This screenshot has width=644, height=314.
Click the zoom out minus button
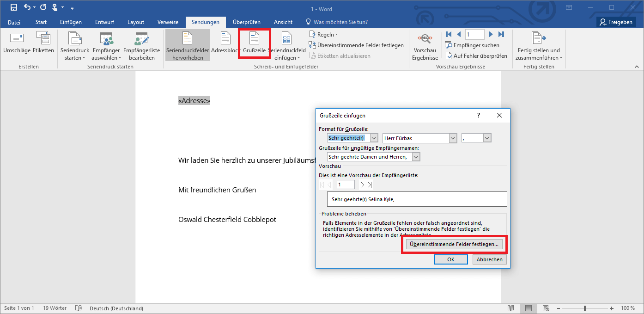(x=558, y=308)
